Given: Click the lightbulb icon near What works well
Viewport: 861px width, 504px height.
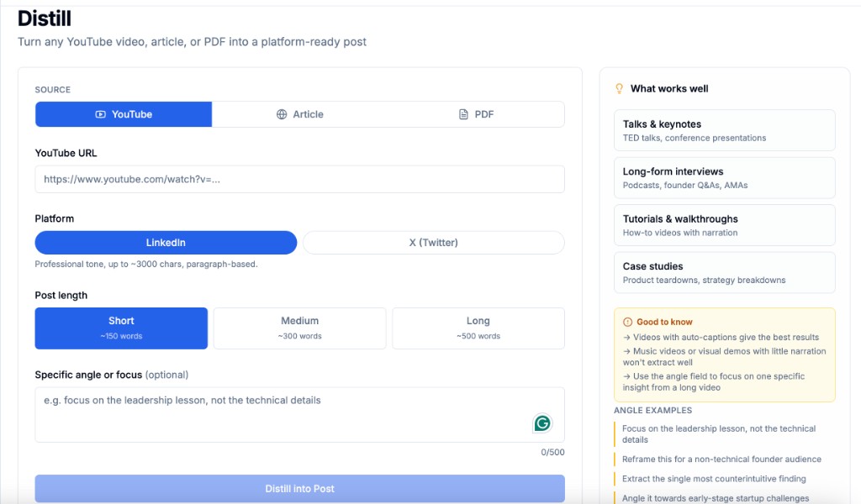Looking at the screenshot, I should click(620, 88).
